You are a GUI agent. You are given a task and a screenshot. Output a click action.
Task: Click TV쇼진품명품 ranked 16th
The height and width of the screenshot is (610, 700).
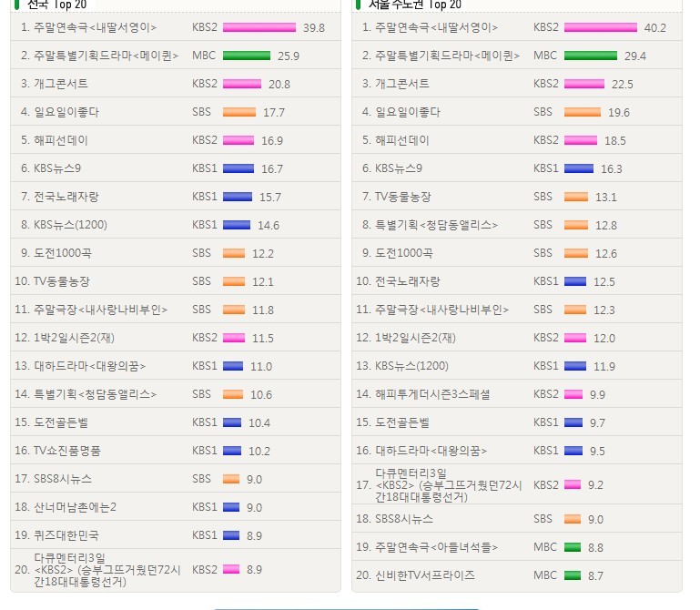point(67,451)
